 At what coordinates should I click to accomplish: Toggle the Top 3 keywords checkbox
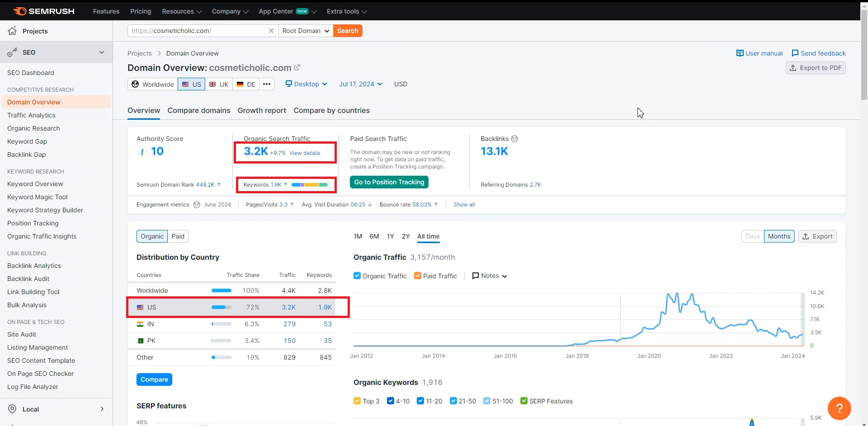(x=357, y=401)
